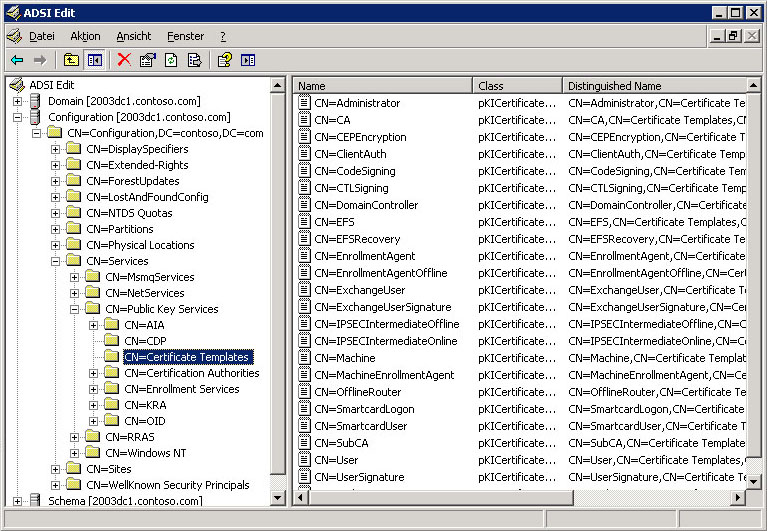
Task: Select the CN=ExchangeUserSignature list entry
Action: point(383,307)
